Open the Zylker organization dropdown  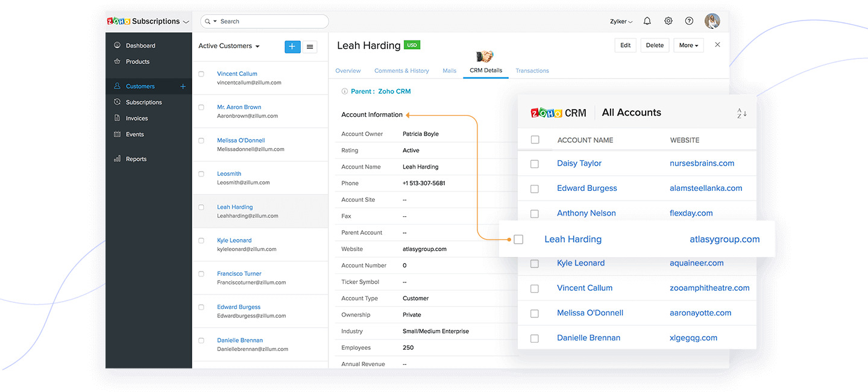[621, 22]
